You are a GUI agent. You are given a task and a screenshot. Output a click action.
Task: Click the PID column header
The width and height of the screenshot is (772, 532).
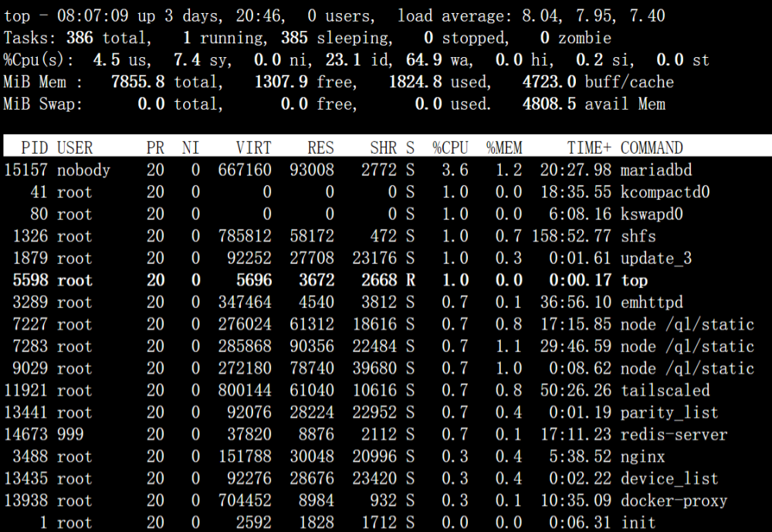click(35, 147)
